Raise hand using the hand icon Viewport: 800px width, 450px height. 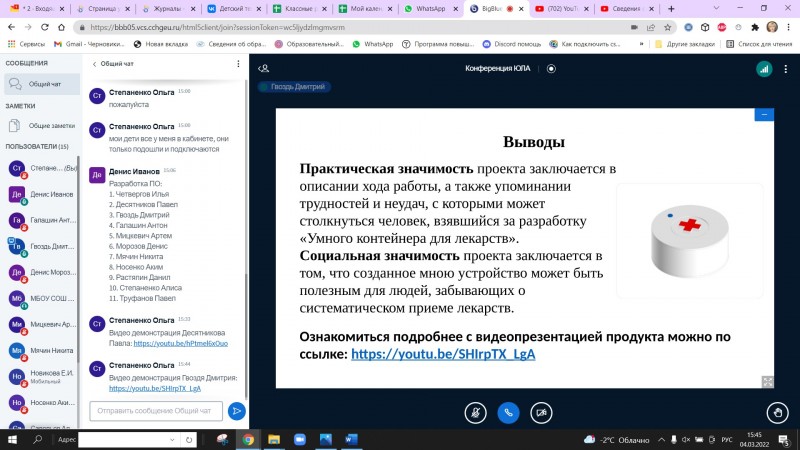click(778, 411)
